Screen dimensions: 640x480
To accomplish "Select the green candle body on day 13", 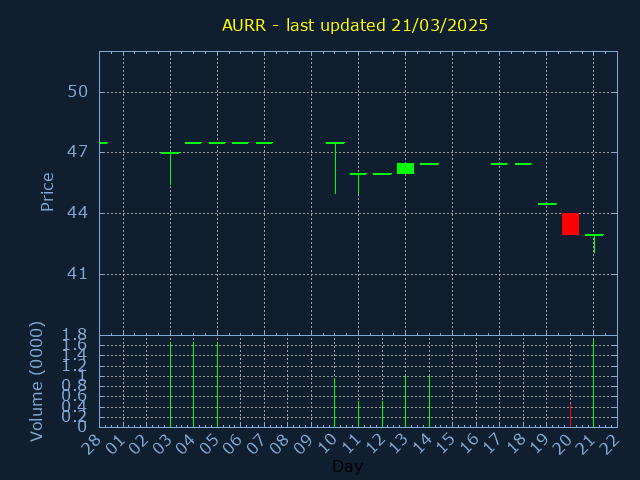I will (x=405, y=169).
